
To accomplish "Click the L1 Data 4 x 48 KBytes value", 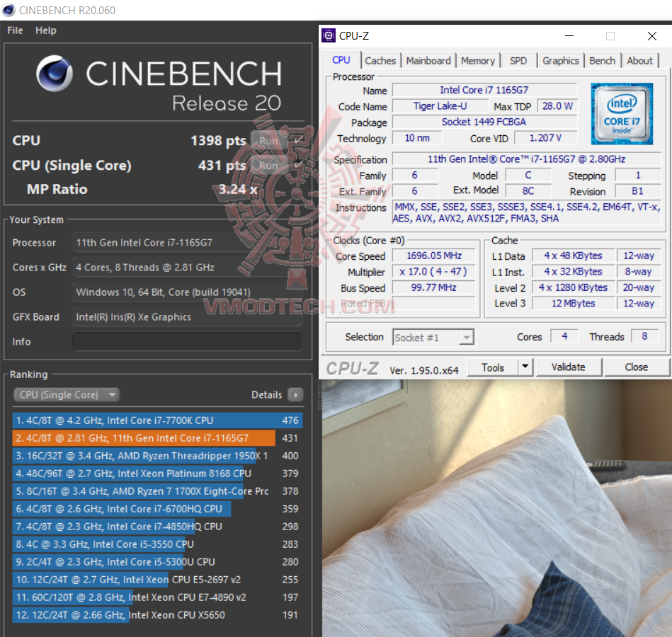I will (574, 256).
